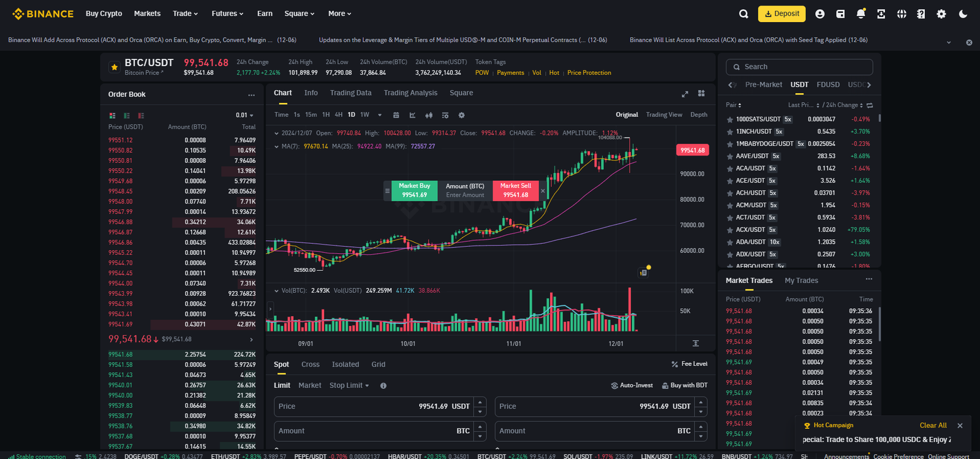
Task: Open the More dropdown menu
Action: click(x=340, y=13)
